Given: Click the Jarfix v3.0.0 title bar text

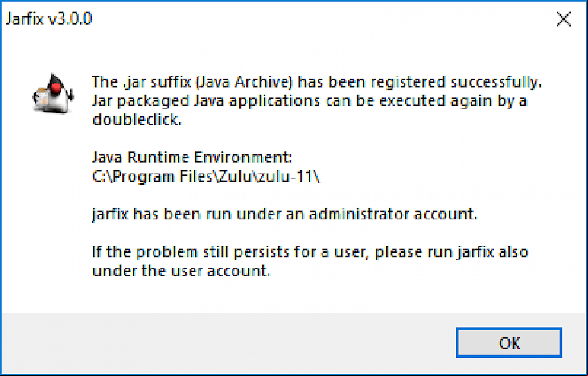Looking at the screenshot, I should (49, 19).
